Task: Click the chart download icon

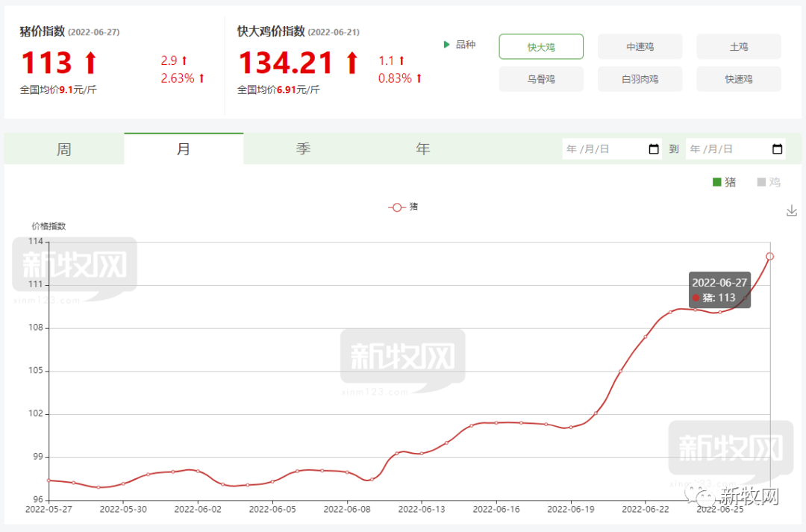Action: point(792,210)
